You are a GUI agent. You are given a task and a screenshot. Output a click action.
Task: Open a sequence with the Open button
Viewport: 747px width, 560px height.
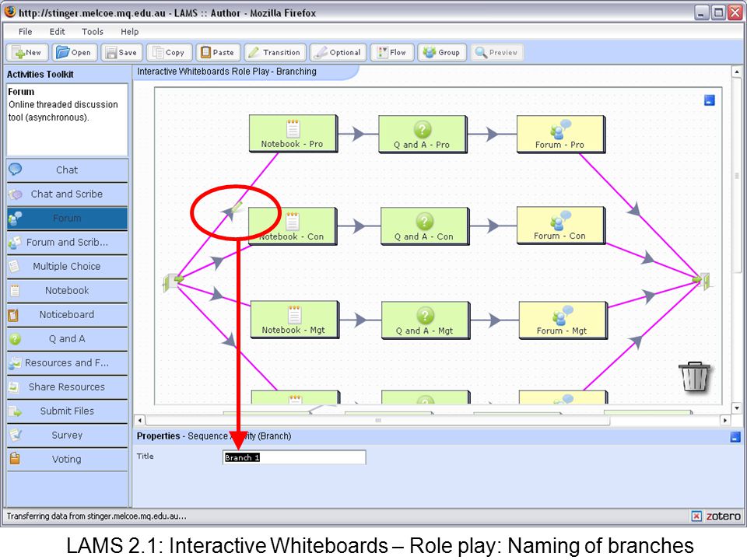[75, 52]
